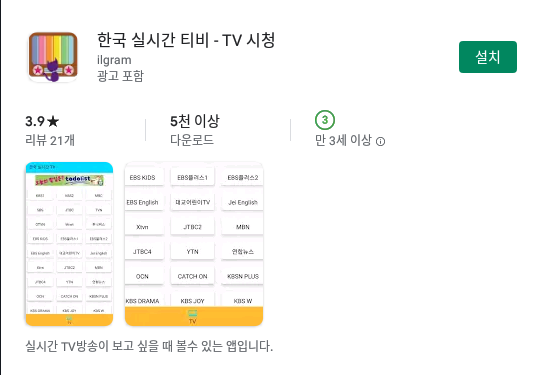
Task: Open the 리뷰 21개 reviews count
Action: click(50, 140)
